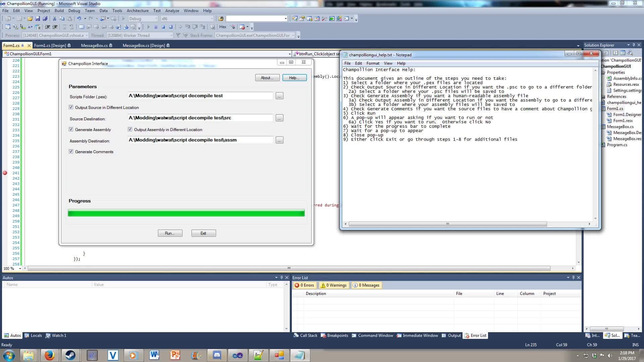Screen dimensions: 644x362
Task: Open the Stack Frame dropdown
Action: pos(293,35)
